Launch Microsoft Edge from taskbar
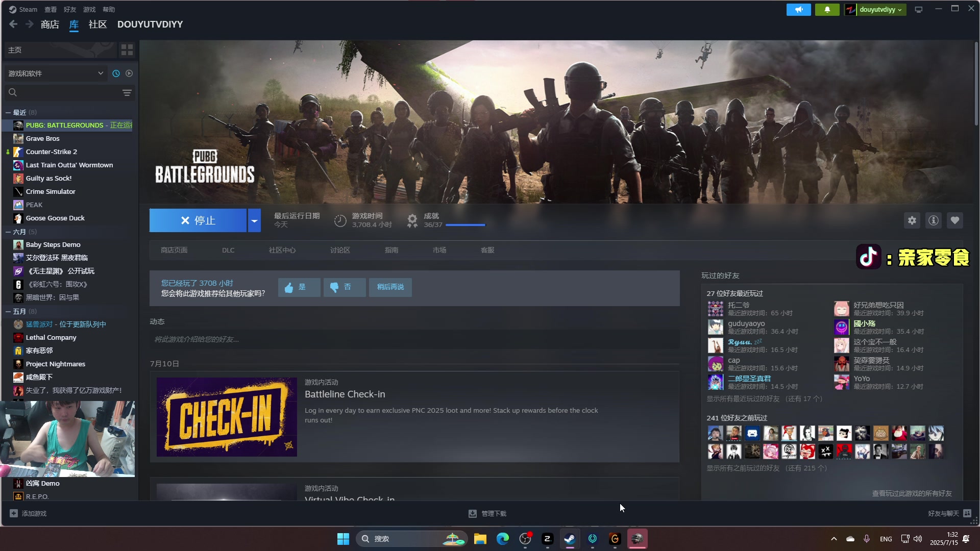Viewport: 980px width, 551px height. pos(502,539)
